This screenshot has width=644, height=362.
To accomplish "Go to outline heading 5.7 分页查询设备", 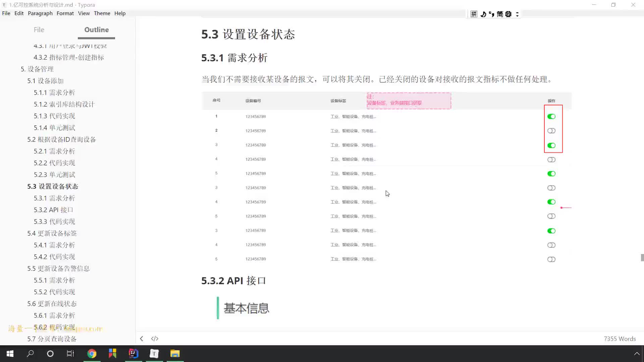I will pos(52,339).
